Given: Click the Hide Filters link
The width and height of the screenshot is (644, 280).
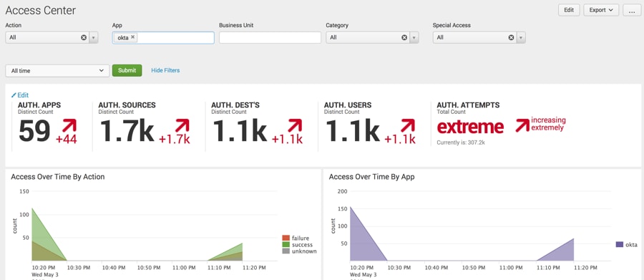Looking at the screenshot, I should pos(165,70).
